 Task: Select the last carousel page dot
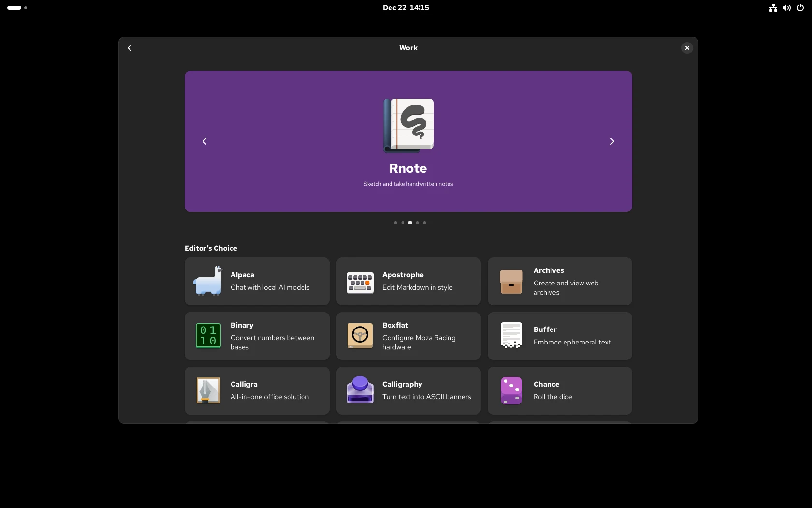[x=424, y=223]
